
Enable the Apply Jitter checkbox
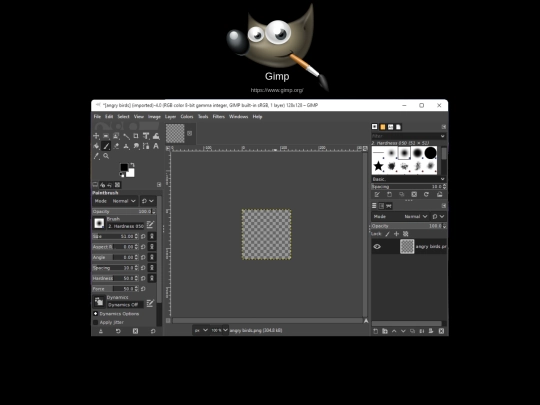click(x=95, y=322)
